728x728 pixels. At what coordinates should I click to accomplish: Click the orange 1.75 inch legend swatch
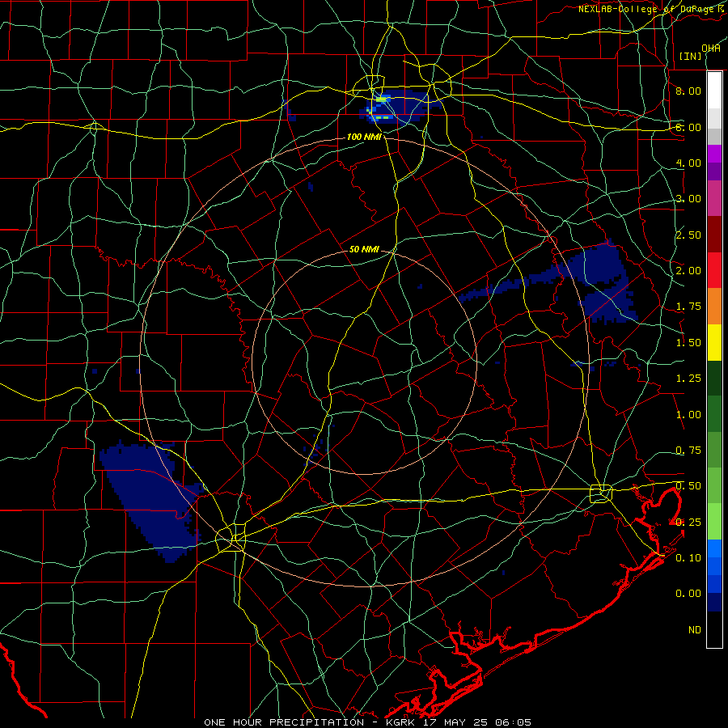pos(714,307)
